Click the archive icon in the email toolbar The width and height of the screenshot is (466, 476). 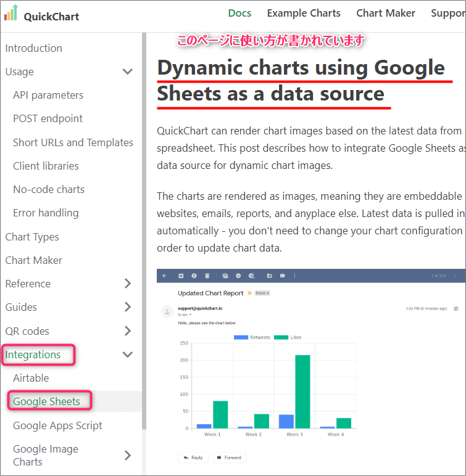click(181, 276)
